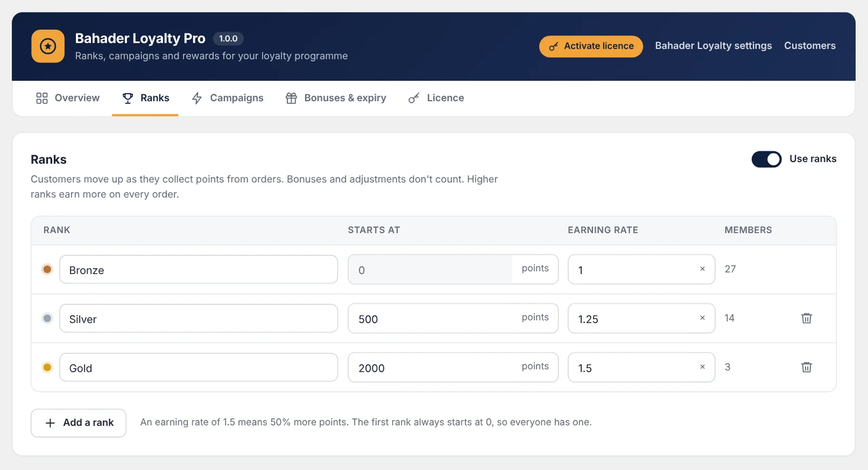Click the Silver members count "14"
The height and width of the screenshot is (470, 868).
[730, 318]
